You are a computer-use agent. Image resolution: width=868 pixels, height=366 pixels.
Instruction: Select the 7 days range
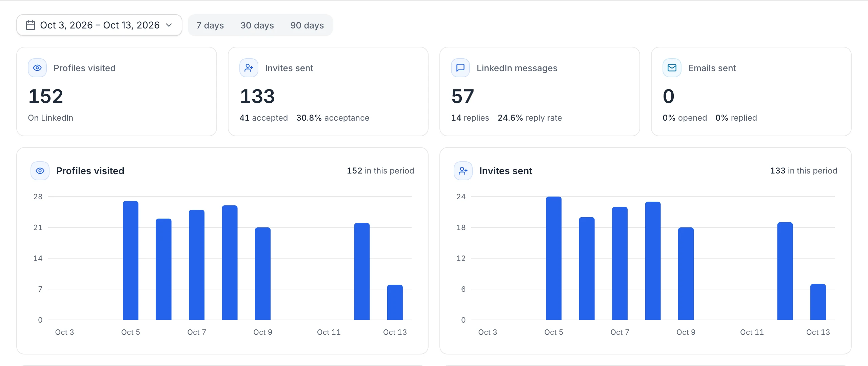210,25
